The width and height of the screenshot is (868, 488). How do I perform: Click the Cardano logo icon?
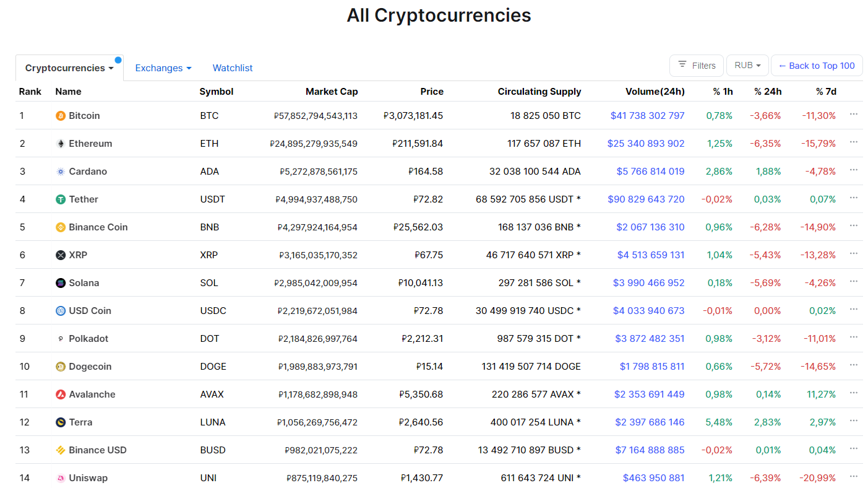click(61, 172)
